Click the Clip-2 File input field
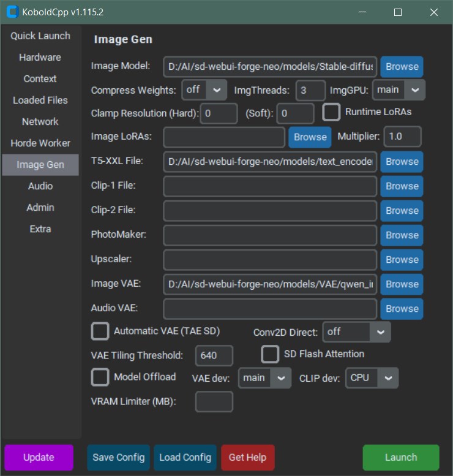The image size is (453, 476). point(270,211)
